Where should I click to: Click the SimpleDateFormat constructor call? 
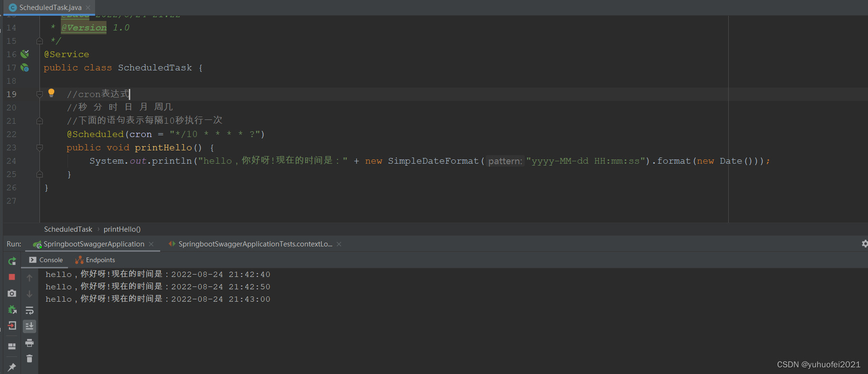coord(433,161)
